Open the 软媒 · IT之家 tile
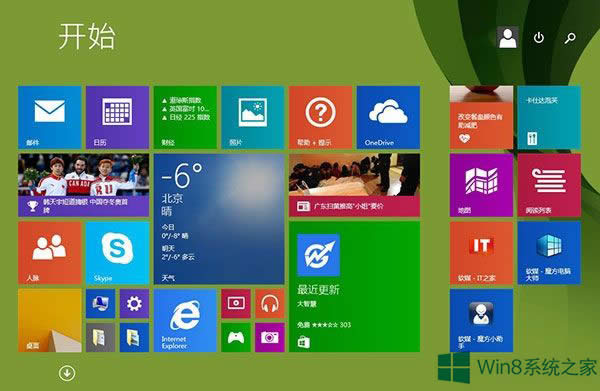 click(x=481, y=253)
